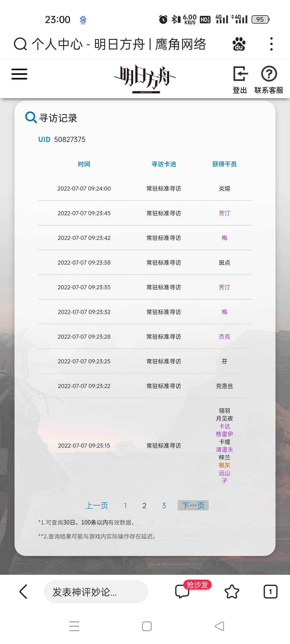
Task: Go to 上一页 previous page
Action: [97, 505]
